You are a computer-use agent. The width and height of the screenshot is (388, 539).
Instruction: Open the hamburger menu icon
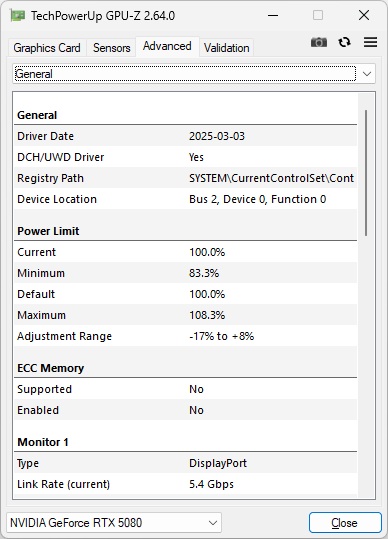coord(370,42)
